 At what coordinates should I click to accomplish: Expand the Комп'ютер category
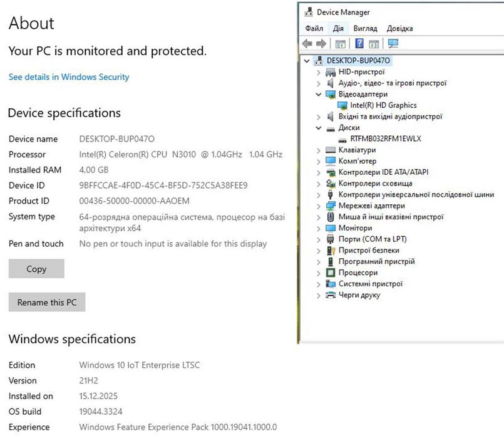coord(319,162)
